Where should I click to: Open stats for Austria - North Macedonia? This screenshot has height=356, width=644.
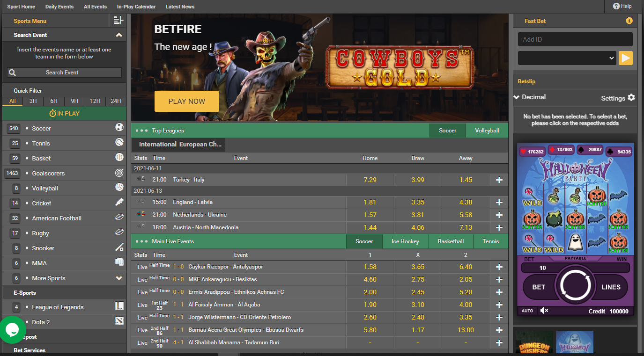click(141, 227)
